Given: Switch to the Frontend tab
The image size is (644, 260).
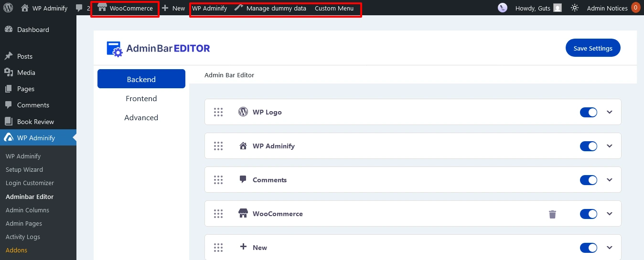Looking at the screenshot, I should pos(141,98).
